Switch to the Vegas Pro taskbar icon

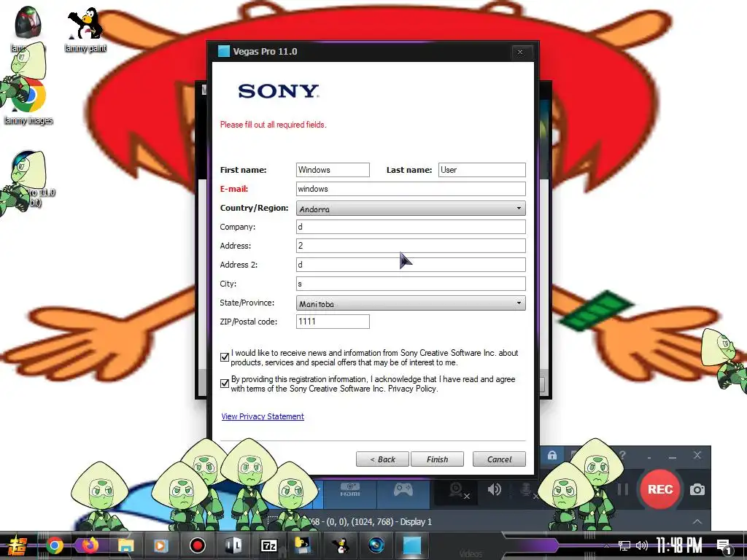click(411, 545)
